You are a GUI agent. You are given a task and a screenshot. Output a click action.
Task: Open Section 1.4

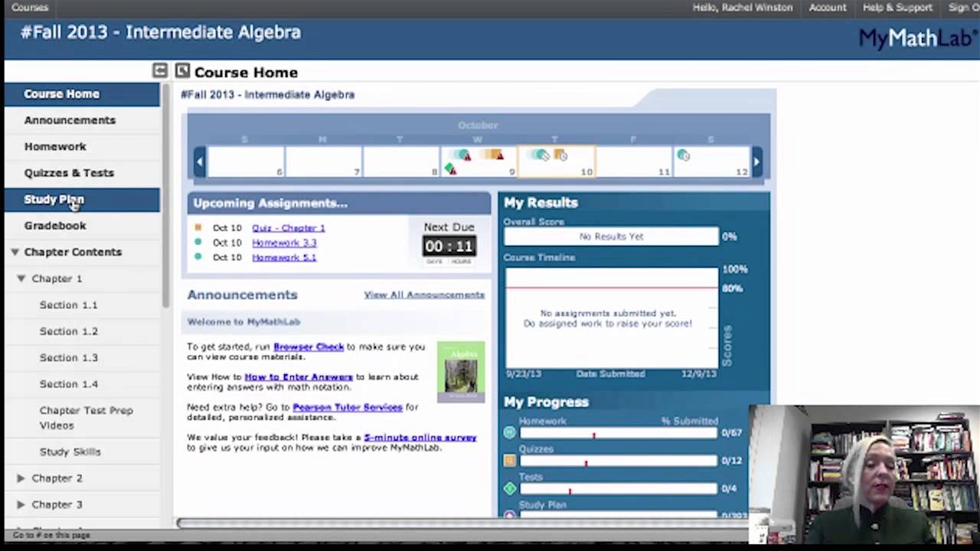coord(68,384)
